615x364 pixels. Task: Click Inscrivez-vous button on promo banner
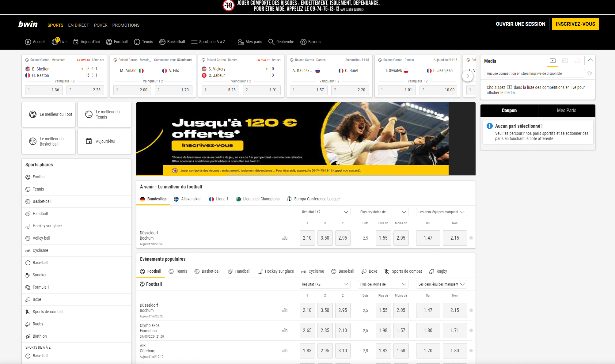pos(207,145)
